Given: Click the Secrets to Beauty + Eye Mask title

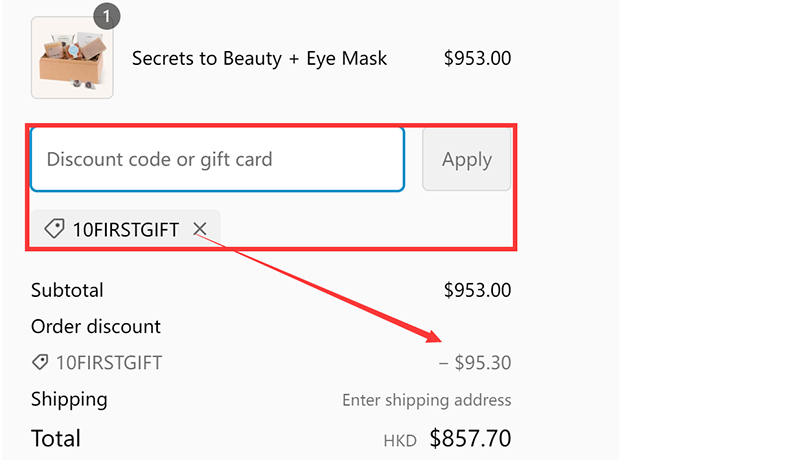Looking at the screenshot, I should pyautogui.click(x=259, y=58).
